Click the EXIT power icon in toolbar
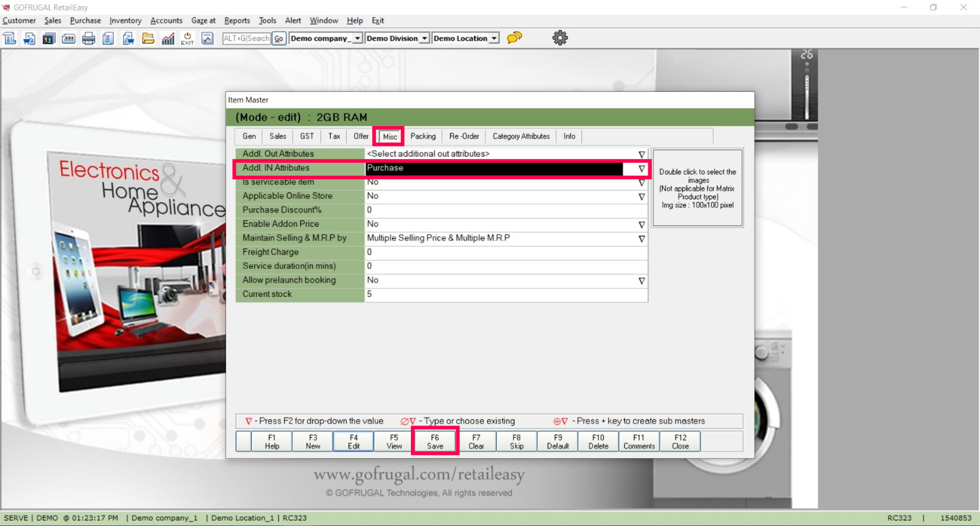 (187, 39)
